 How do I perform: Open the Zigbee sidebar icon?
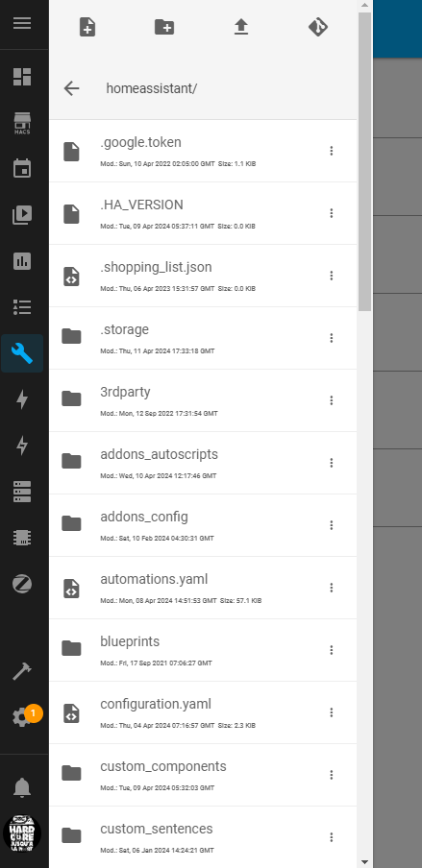[22, 584]
